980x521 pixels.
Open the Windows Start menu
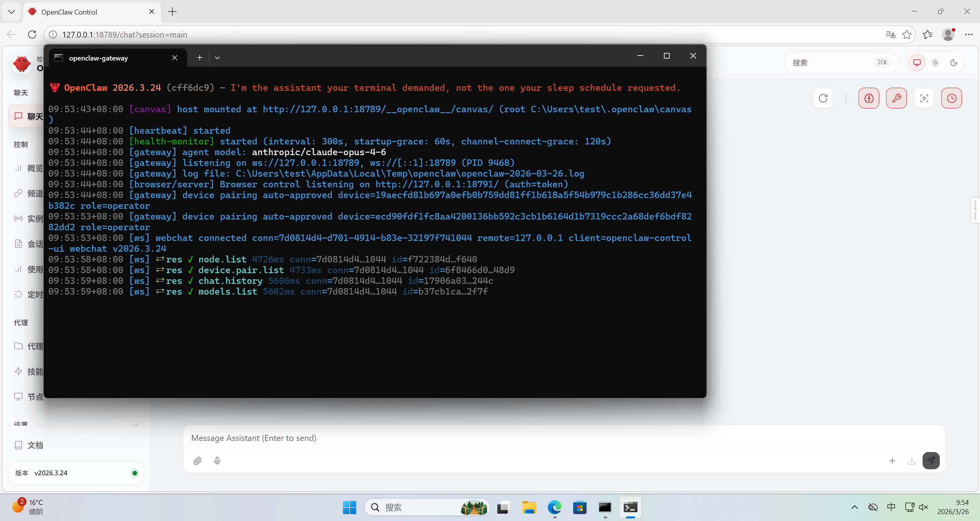349,508
